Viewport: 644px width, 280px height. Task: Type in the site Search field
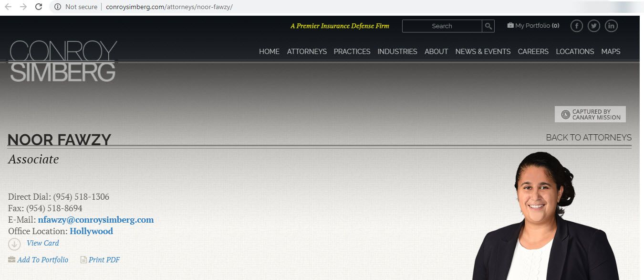(442, 26)
